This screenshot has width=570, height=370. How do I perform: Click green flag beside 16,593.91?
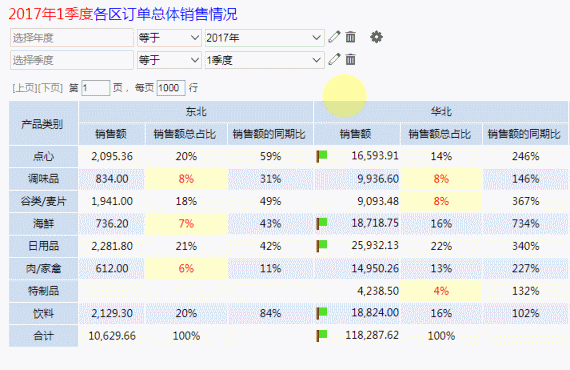pyautogui.click(x=321, y=156)
